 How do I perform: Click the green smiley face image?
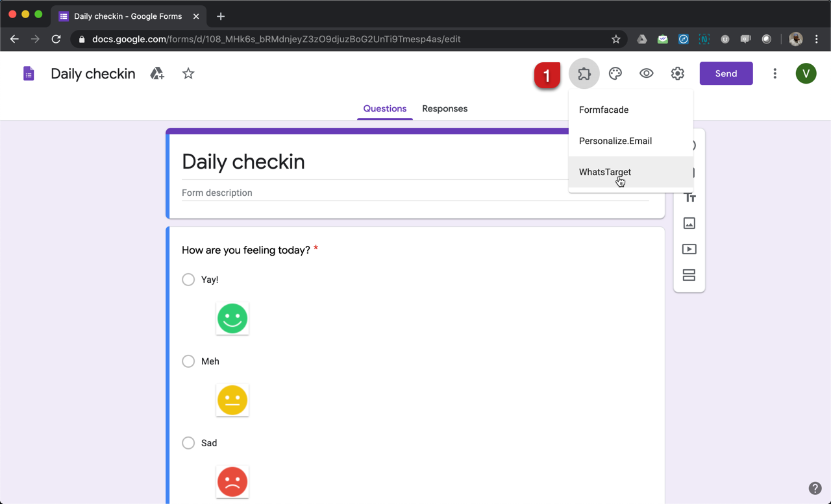(232, 318)
